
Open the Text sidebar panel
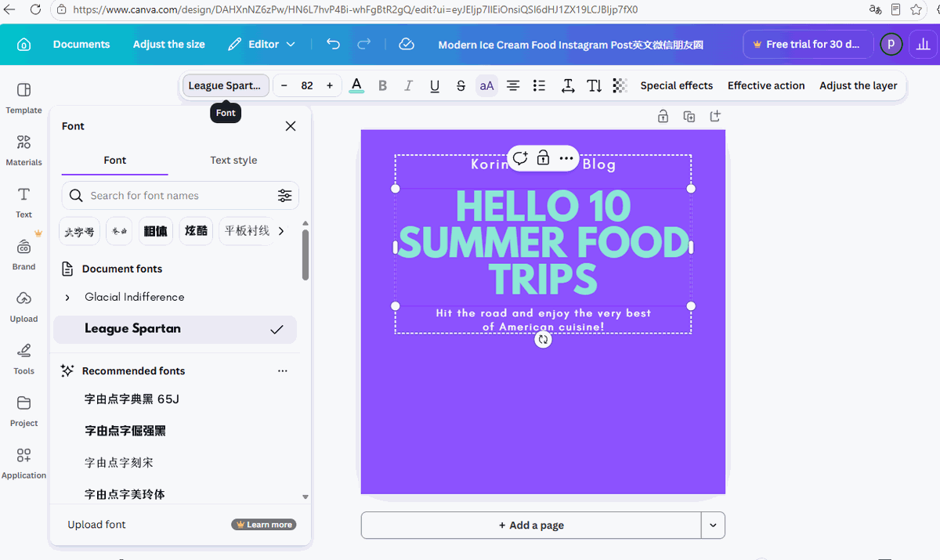click(23, 202)
